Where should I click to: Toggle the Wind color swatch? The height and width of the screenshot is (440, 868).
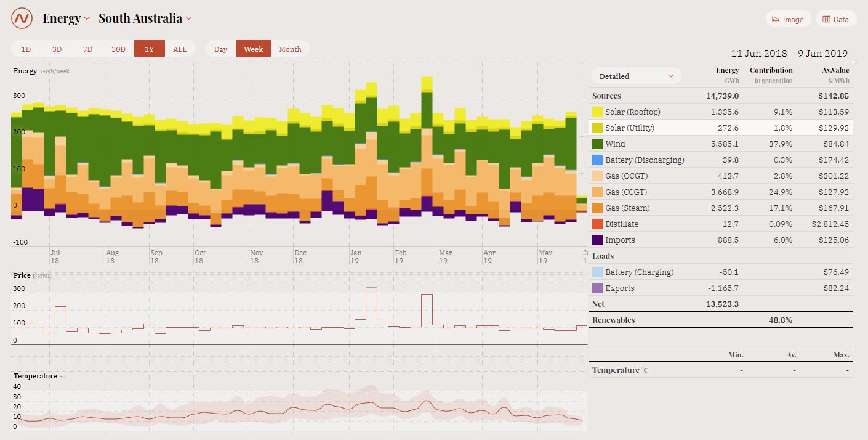coord(597,144)
